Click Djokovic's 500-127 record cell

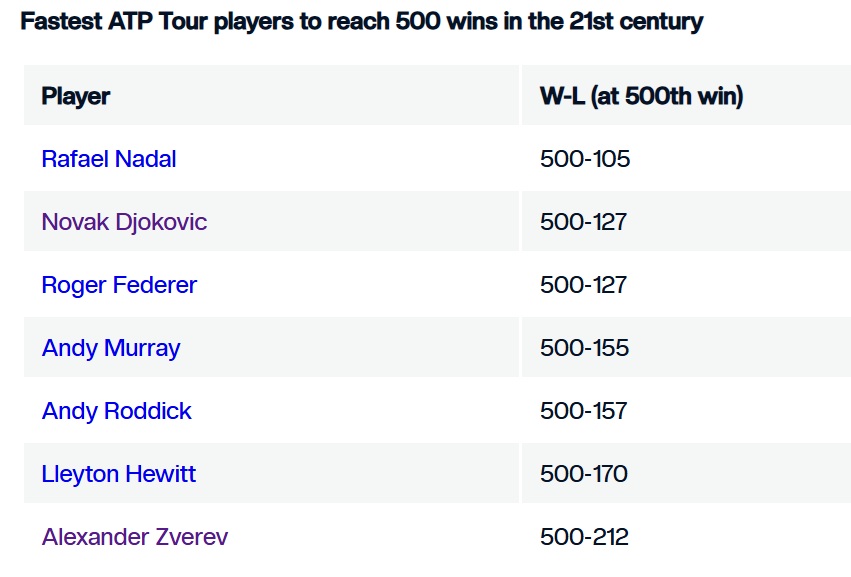583,222
